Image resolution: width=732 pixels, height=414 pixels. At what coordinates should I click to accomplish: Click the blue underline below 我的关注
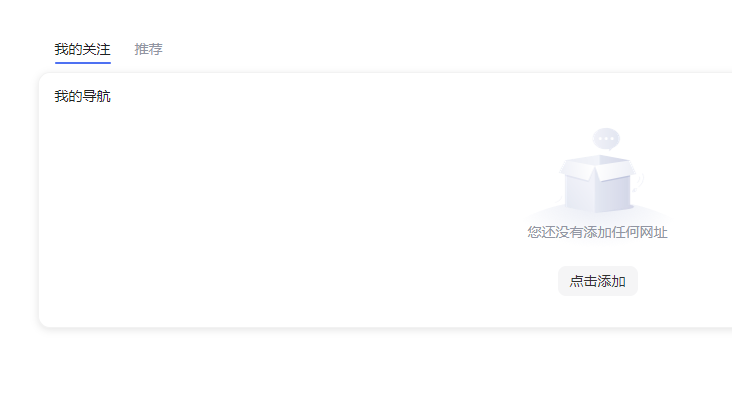(x=82, y=62)
